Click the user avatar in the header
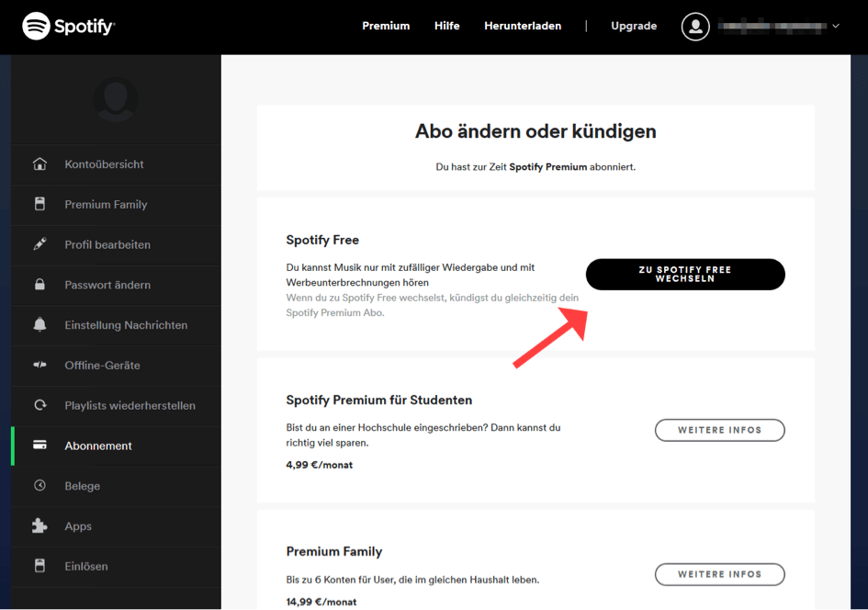The image size is (868, 610). pyautogui.click(x=695, y=27)
